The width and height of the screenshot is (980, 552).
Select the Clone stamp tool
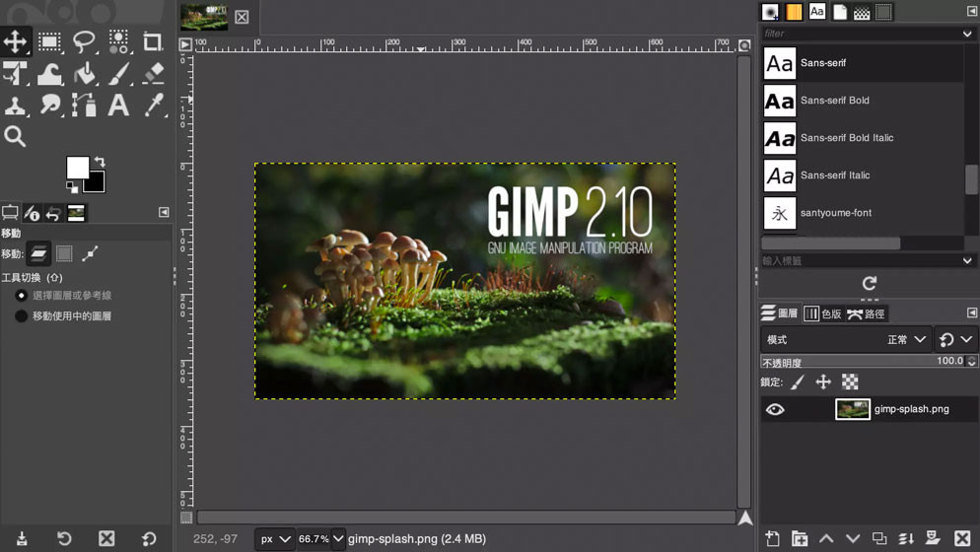[x=15, y=105]
